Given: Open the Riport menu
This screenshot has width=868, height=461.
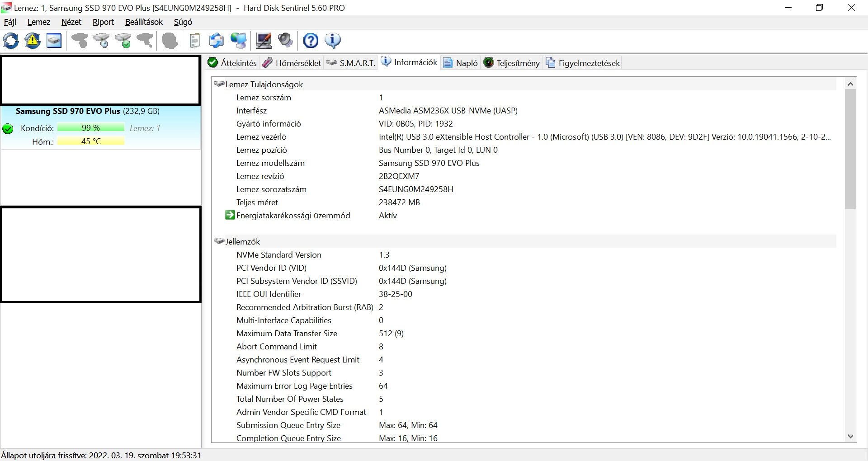Looking at the screenshot, I should coord(103,22).
